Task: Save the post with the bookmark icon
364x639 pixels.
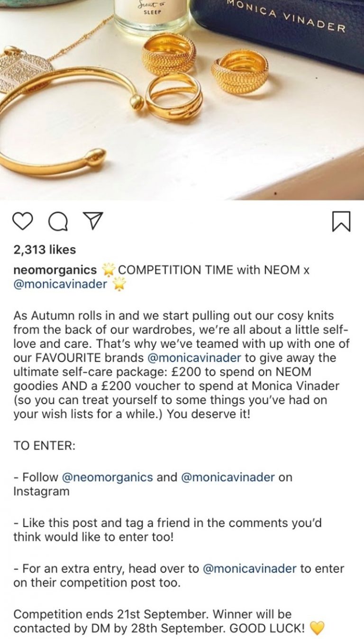Action: 341,222
